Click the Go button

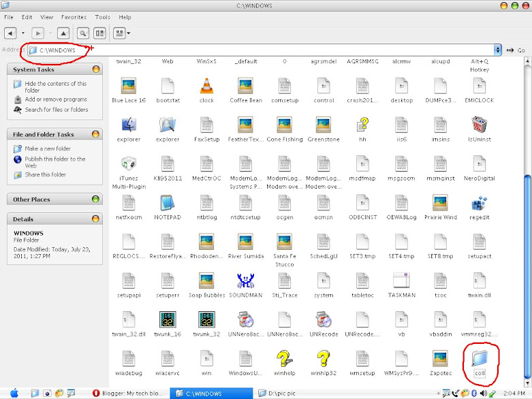pos(516,50)
